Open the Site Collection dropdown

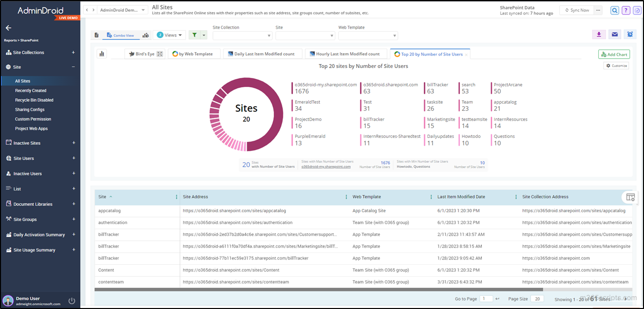point(242,35)
